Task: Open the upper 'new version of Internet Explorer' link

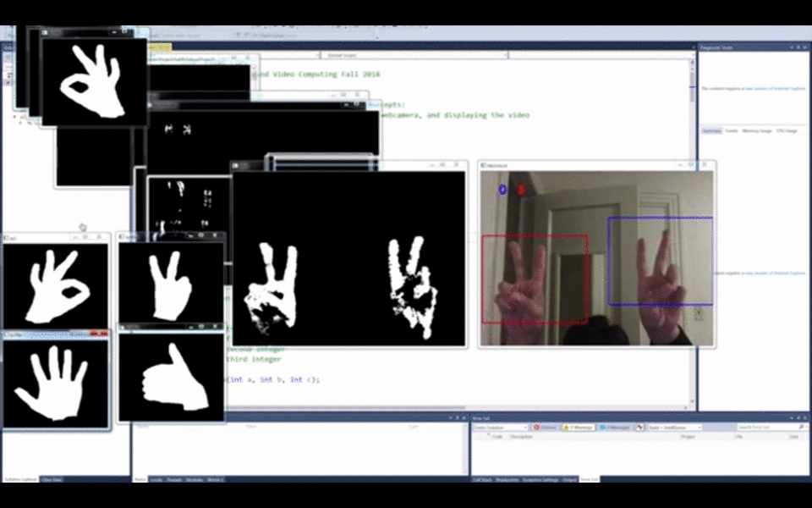Action: [776, 89]
